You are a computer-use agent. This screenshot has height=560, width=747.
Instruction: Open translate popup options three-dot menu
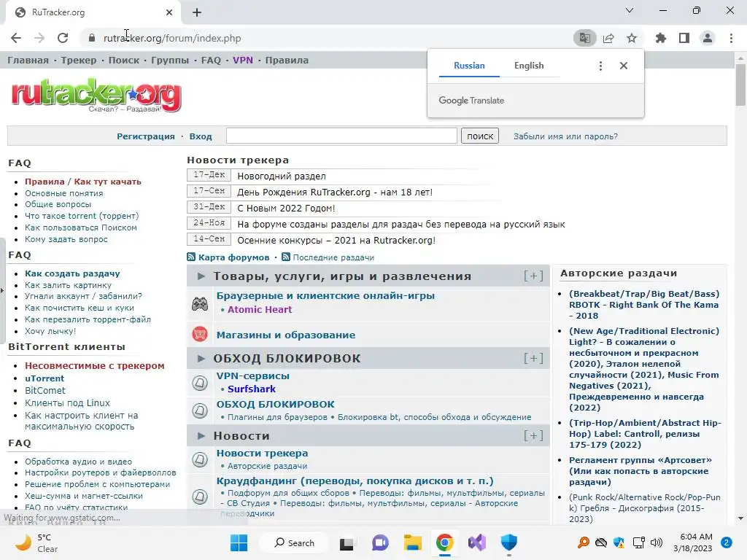(x=600, y=66)
